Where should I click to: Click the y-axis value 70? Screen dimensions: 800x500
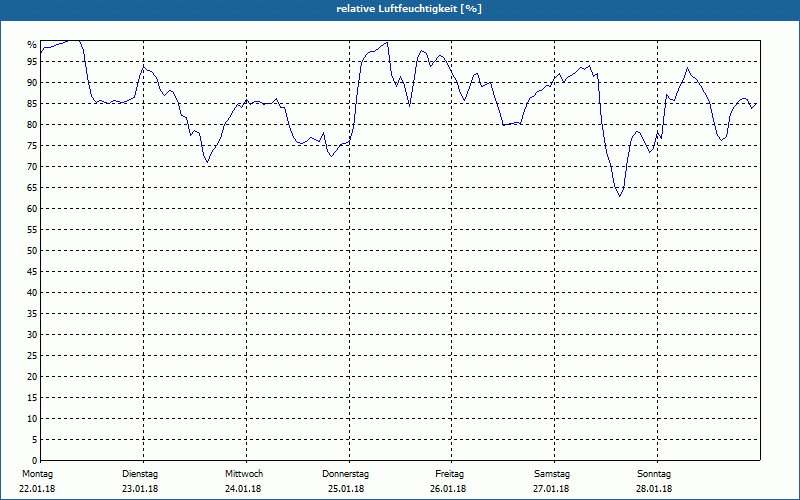coord(32,167)
